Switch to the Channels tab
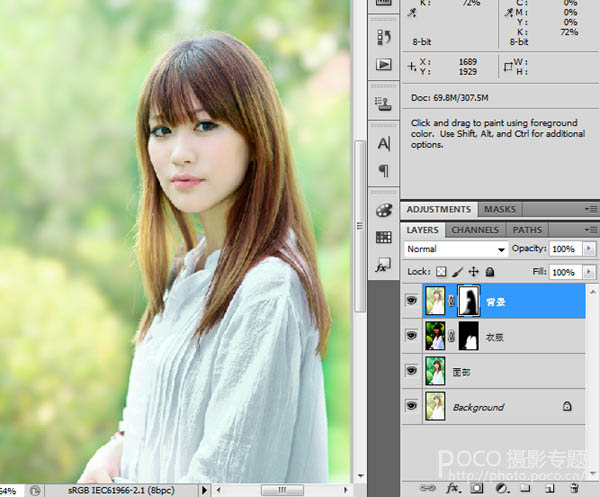This screenshot has height=497, width=600. pyautogui.click(x=475, y=230)
